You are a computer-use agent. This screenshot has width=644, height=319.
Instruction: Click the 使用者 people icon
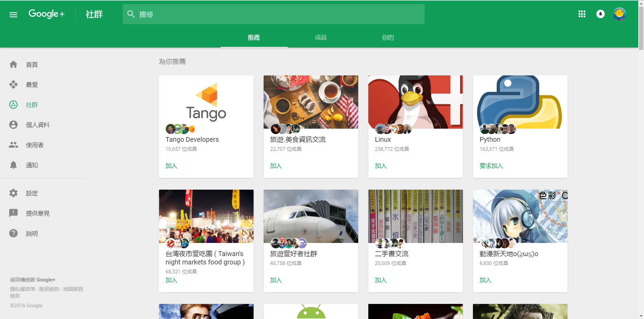point(13,145)
